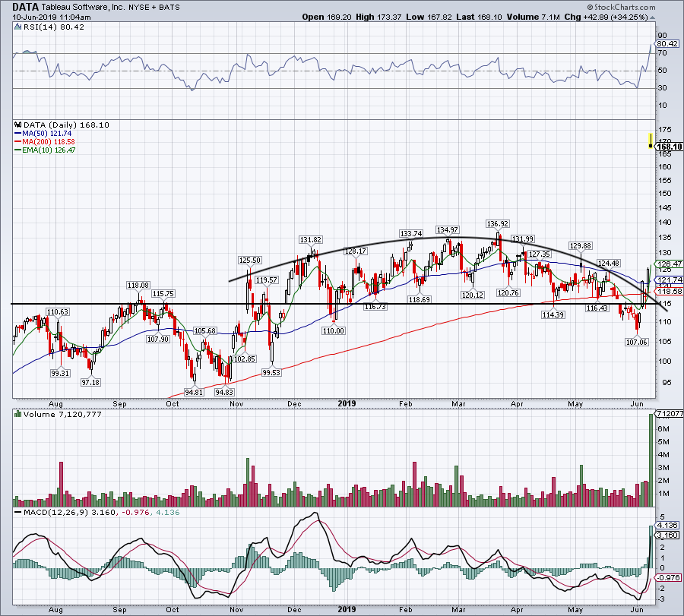Click the Chg +42.89 (+34.25%) value
Image resolution: width=684 pixels, height=616 pixels.
click(606, 17)
